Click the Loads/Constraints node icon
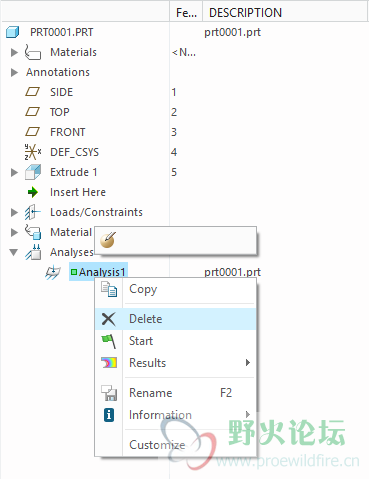Screen dimensions: 369x479 coord(33,212)
